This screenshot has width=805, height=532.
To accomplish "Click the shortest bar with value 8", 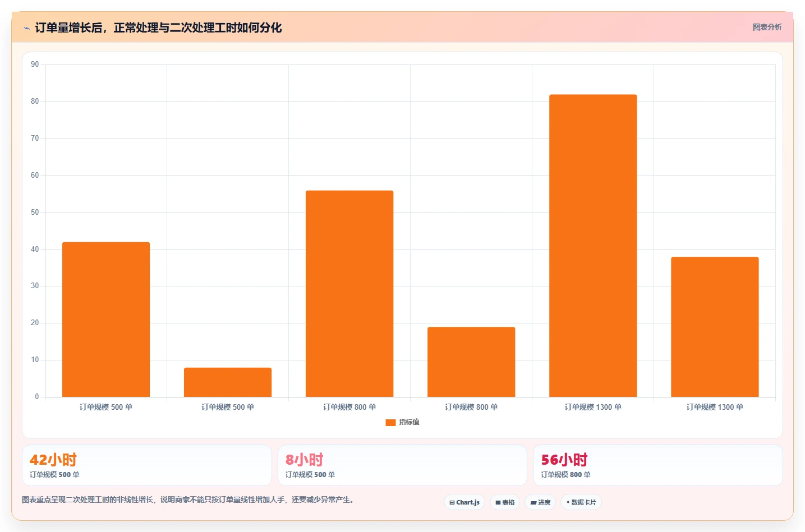I will click(228, 382).
